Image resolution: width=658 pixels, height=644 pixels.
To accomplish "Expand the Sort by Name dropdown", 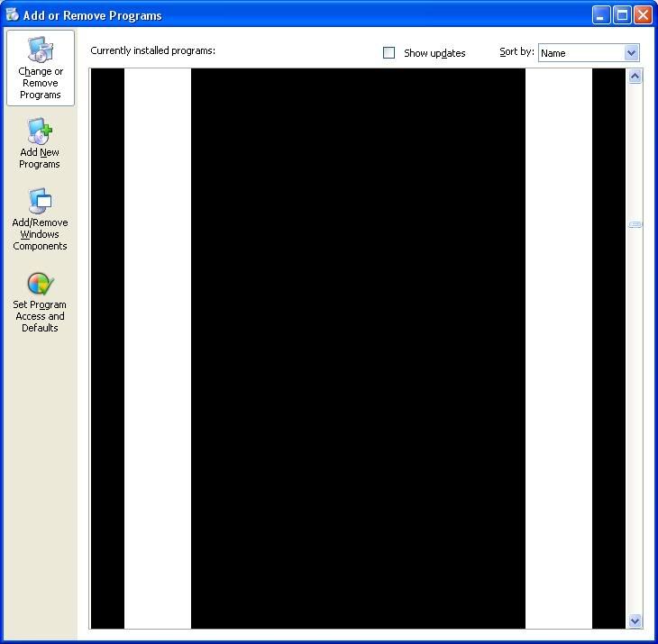I will click(x=631, y=53).
